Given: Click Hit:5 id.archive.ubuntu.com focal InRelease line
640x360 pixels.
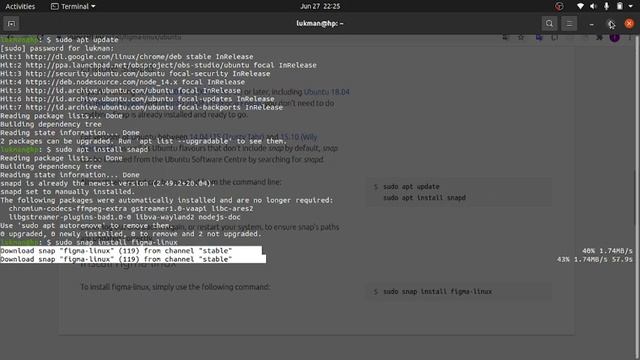Looking at the screenshot, I should pos(120,91).
